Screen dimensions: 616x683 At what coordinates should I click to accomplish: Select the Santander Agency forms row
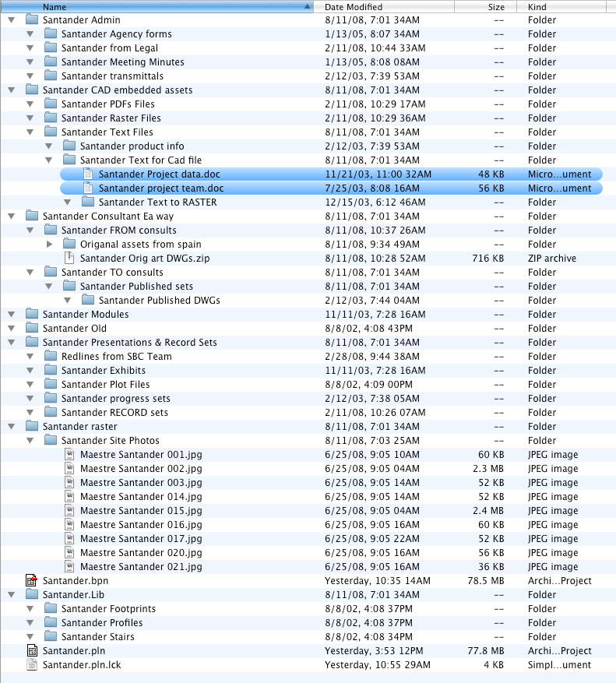(x=308, y=34)
